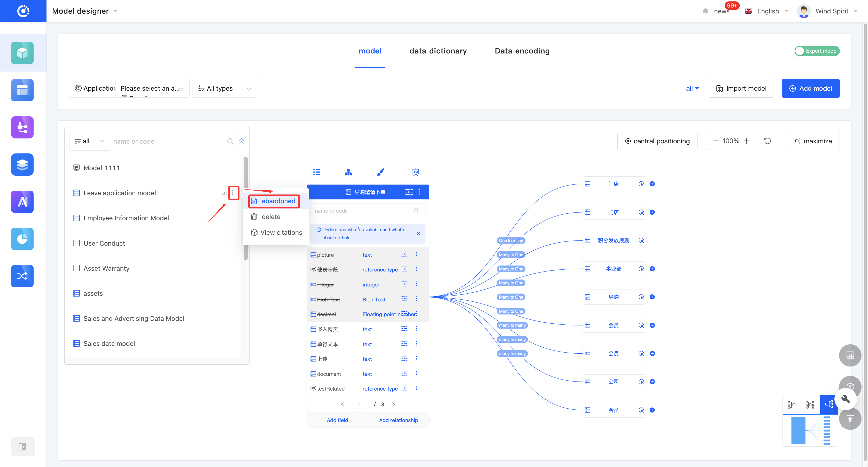Switch to the rightmost graph layout toggle

pos(828,404)
